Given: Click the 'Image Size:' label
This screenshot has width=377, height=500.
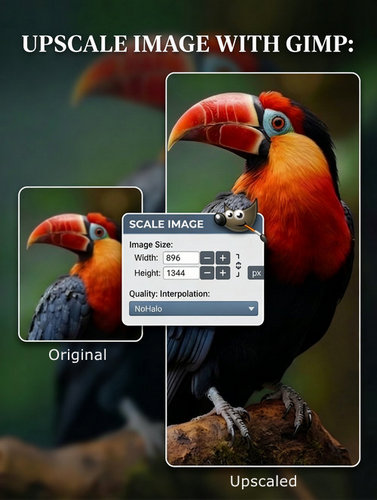Looking at the screenshot, I should coord(151,245).
